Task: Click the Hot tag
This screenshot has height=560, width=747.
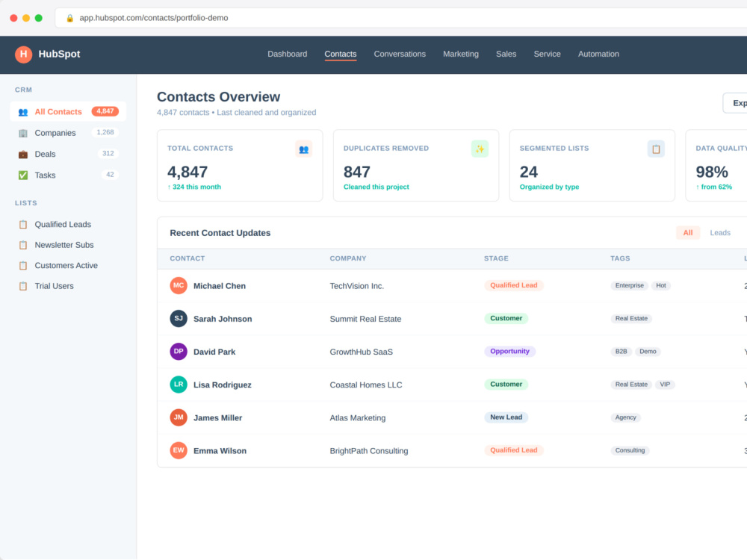Action: [661, 286]
